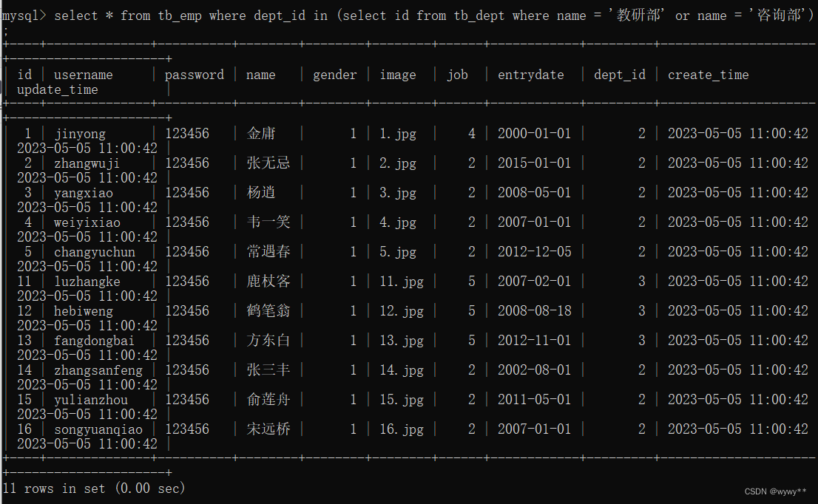Screen dimensions: 818x504
Task: Click the name 鹿杖客
Action: [268, 282]
